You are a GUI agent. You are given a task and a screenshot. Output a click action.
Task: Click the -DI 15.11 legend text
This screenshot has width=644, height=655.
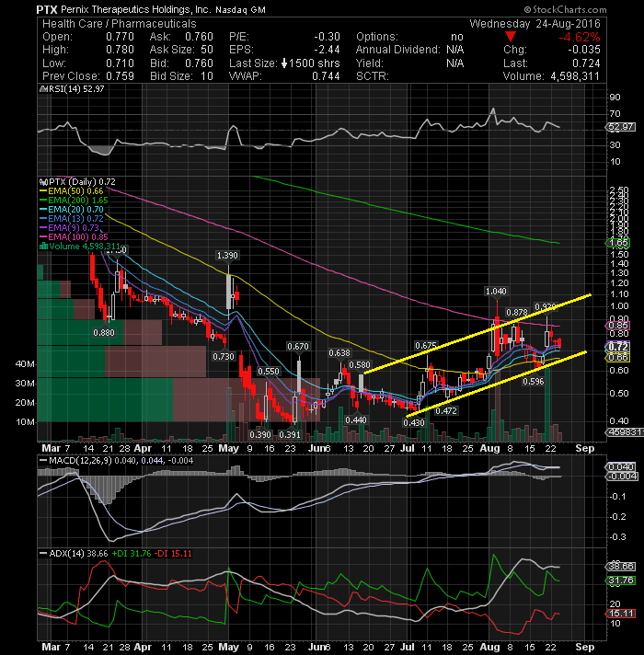coord(173,554)
